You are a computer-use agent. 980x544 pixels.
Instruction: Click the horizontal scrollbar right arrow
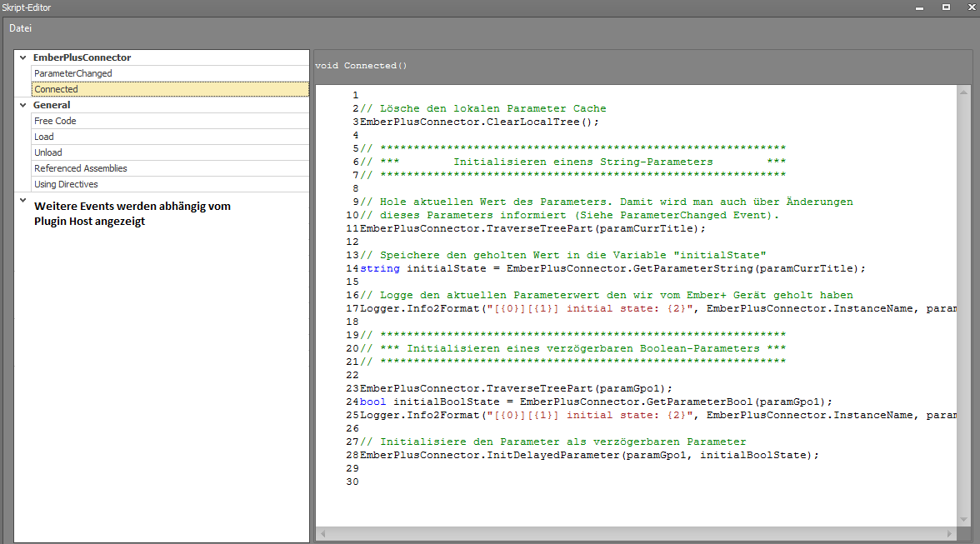point(949,534)
